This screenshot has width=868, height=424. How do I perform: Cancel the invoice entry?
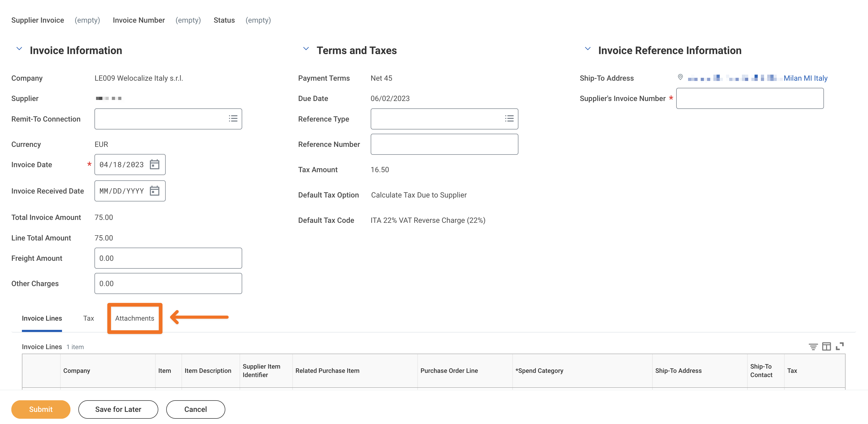pyautogui.click(x=195, y=409)
